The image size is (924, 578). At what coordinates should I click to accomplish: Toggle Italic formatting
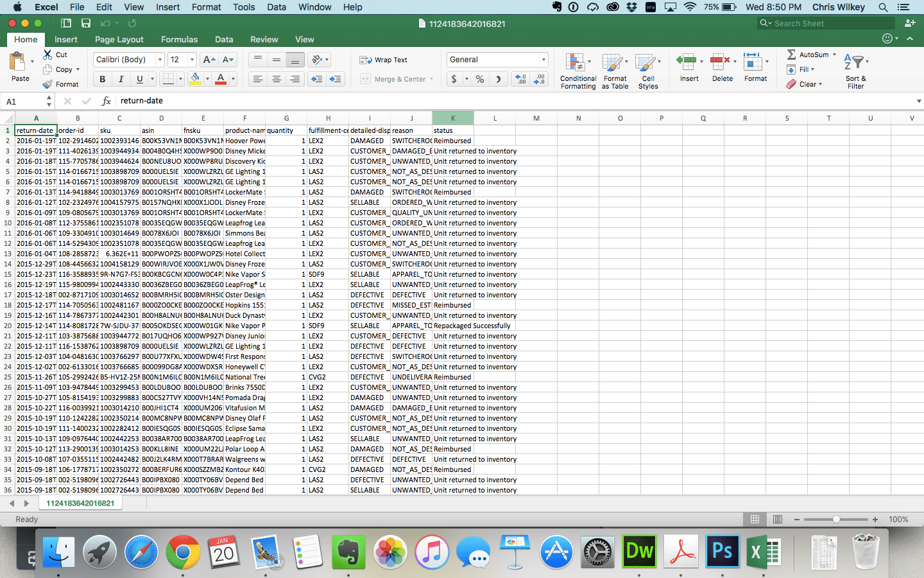[121, 79]
